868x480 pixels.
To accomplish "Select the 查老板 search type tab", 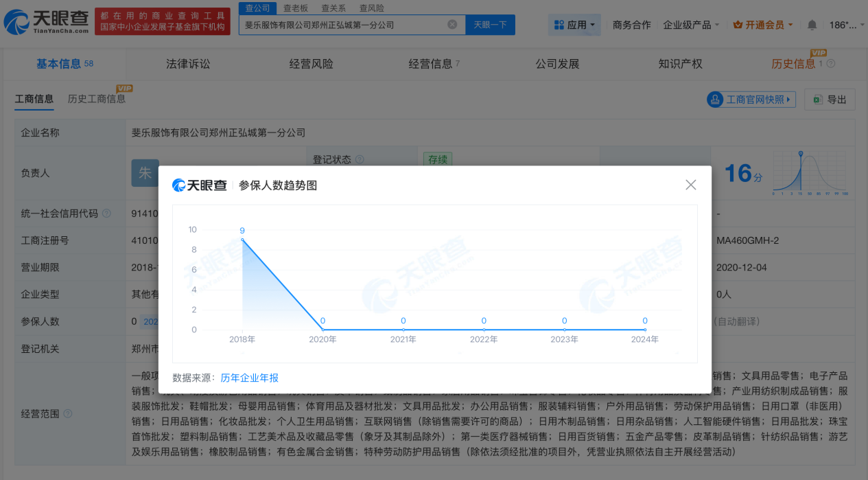I will tap(295, 8).
